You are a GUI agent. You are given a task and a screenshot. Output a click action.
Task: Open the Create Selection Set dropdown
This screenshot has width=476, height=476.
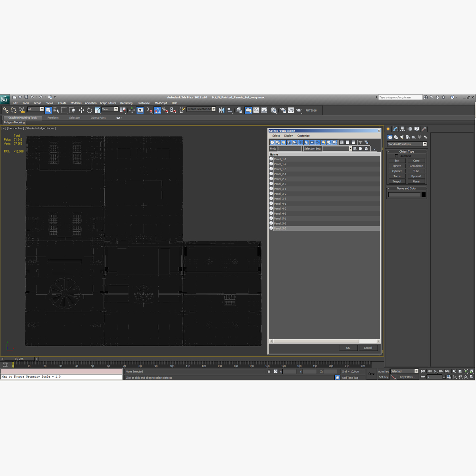click(202, 109)
